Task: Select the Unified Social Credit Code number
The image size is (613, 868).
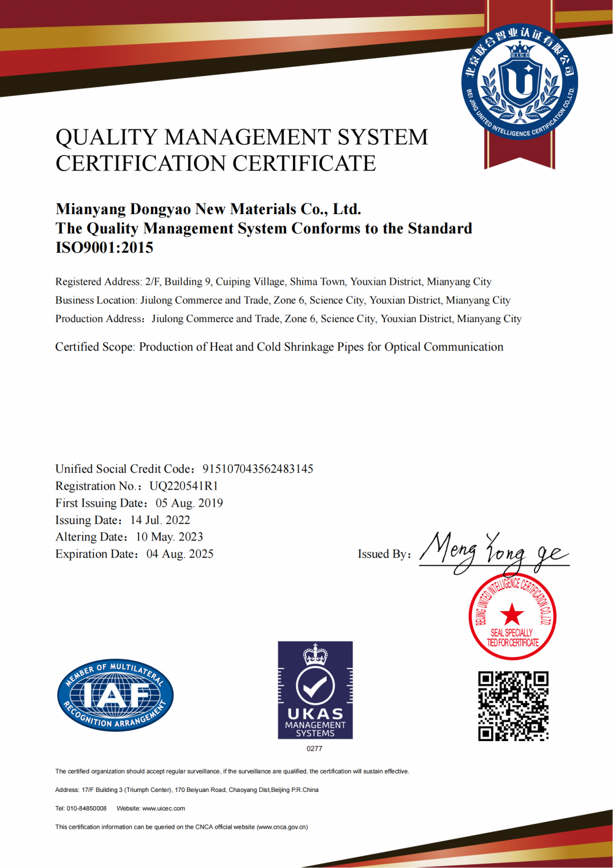Action: point(256,469)
